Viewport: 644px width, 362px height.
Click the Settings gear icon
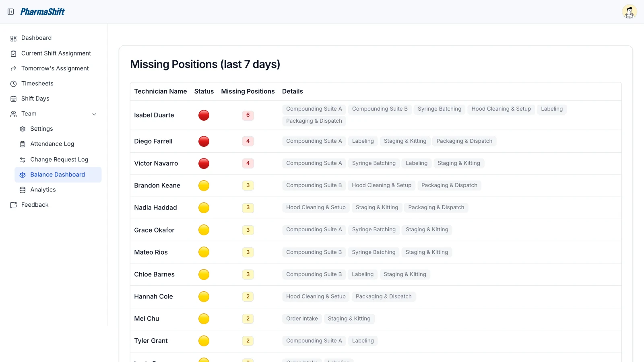(x=23, y=129)
